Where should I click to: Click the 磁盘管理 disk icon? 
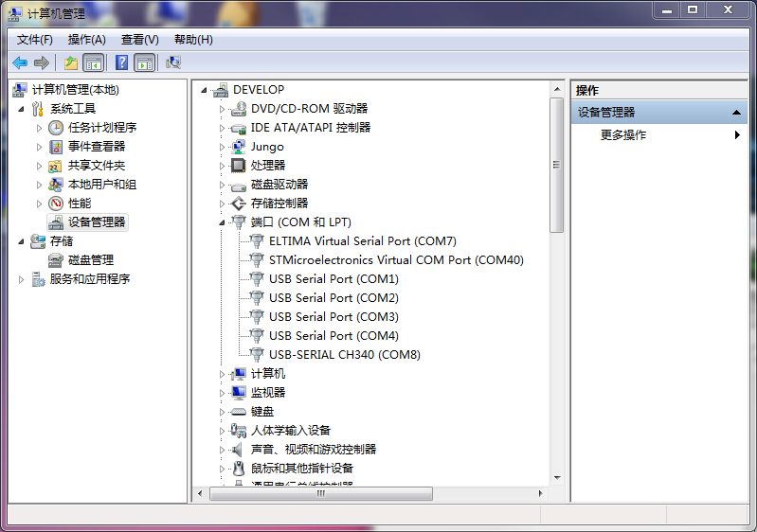pos(56,260)
